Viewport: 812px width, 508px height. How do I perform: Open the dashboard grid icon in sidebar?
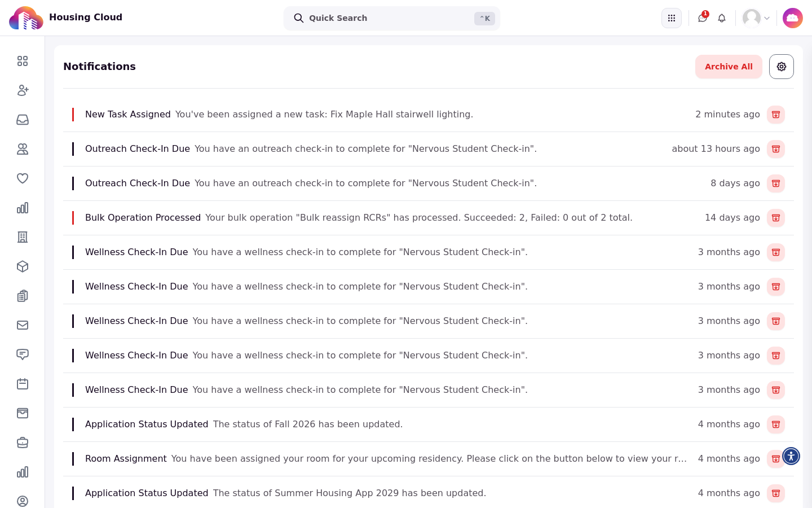tap(23, 61)
